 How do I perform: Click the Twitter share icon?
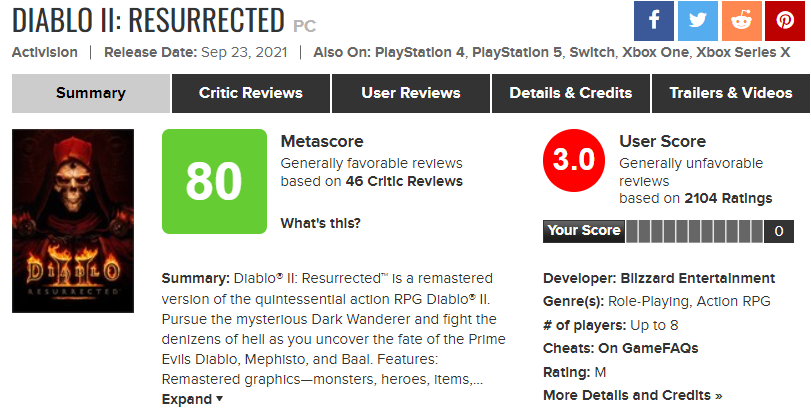(x=697, y=21)
